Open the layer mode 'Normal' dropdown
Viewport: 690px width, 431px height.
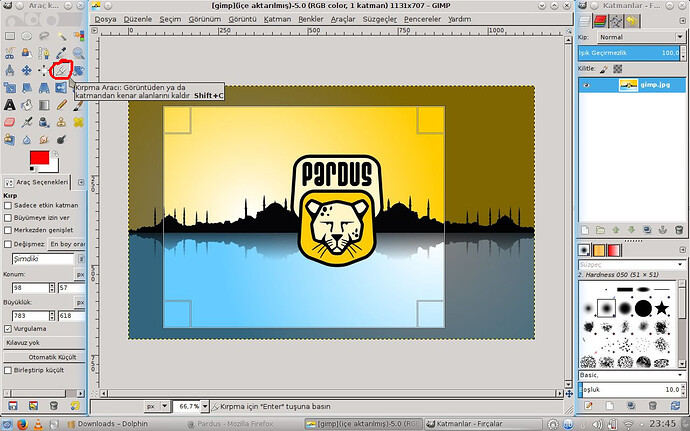coord(641,37)
